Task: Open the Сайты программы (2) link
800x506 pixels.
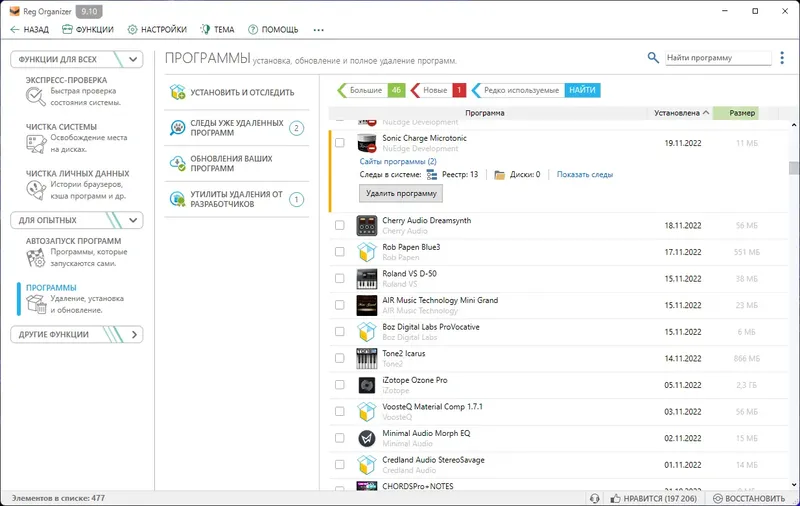Action: (x=398, y=161)
